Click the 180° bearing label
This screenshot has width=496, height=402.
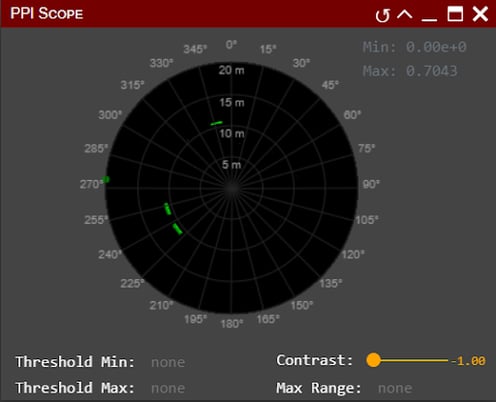pos(232,323)
